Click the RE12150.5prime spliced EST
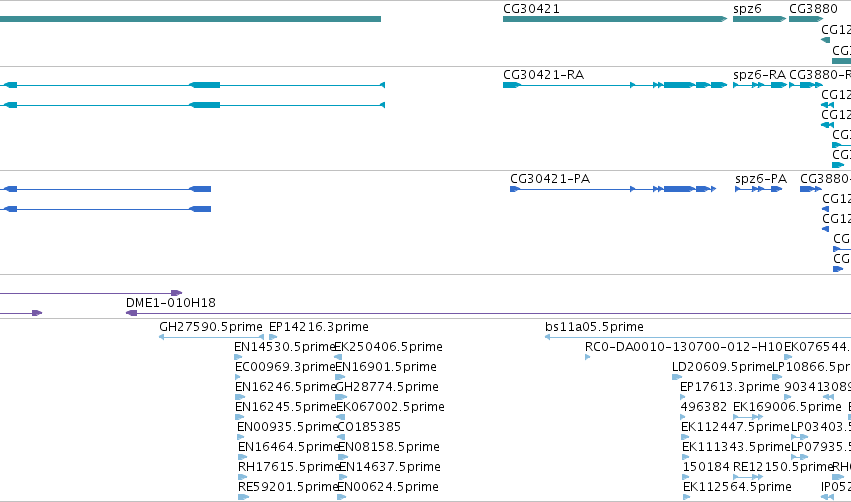 click(748, 477)
